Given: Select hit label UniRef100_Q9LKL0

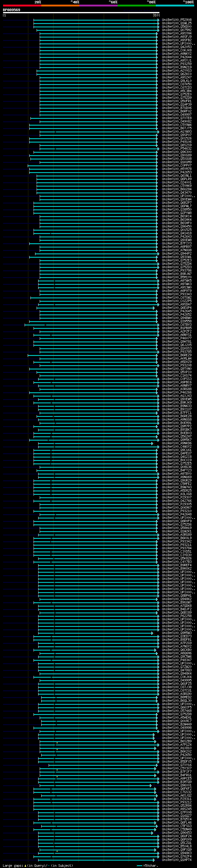Looking at the screenshot, I should [x=177, y=81].
